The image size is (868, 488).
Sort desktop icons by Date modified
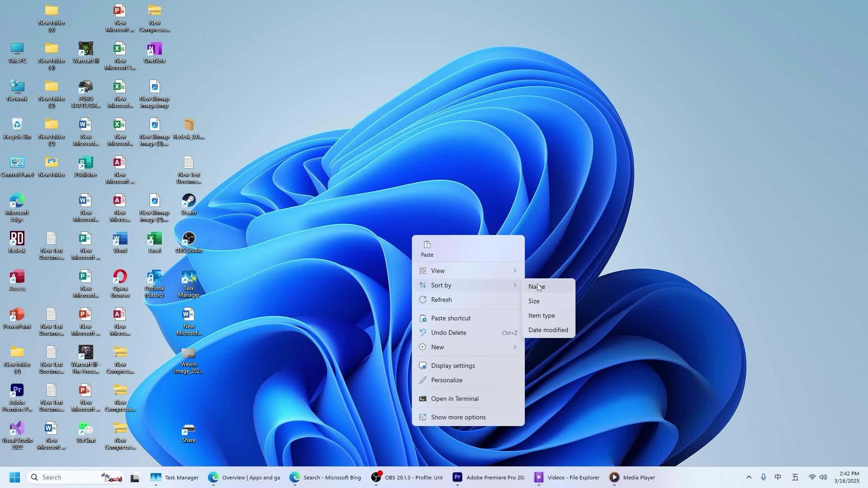pos(548,330)
